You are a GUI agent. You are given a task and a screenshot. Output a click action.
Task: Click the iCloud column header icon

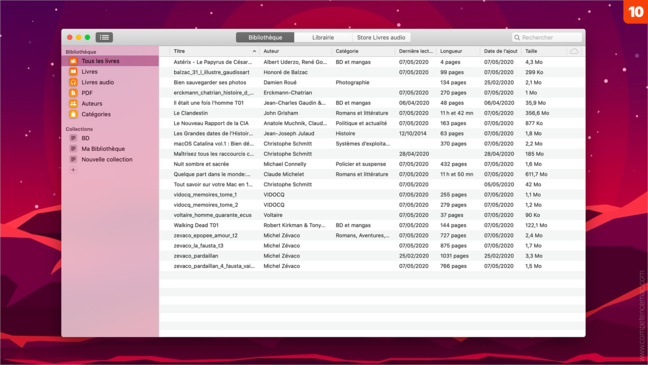[x=574, y=51]
